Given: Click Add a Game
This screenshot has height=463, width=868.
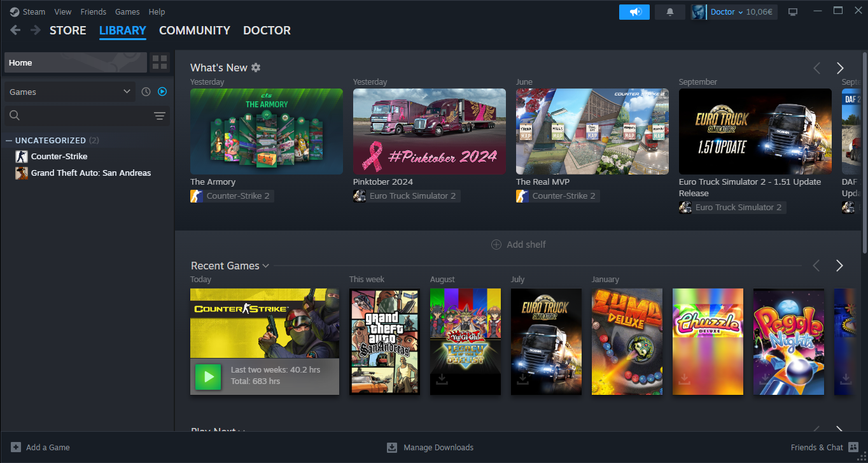Looking at the screenshot, I should click(41, 447).
